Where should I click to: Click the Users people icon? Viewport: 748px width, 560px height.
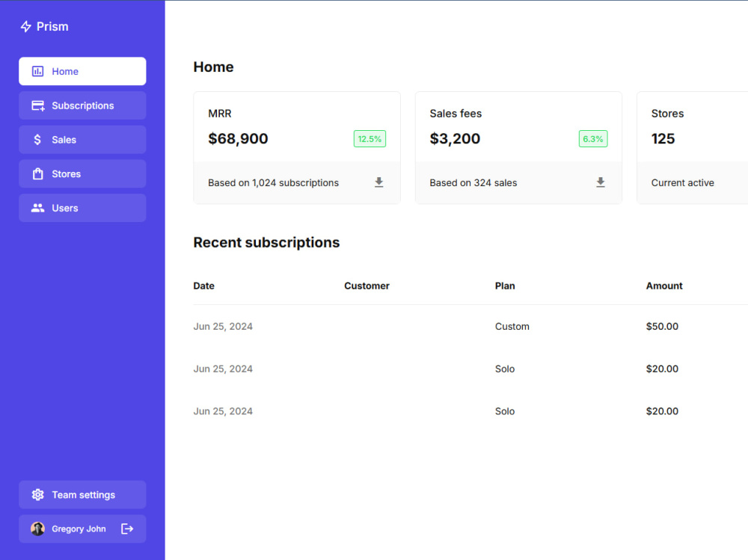pyautogui.click(x=37, y=208)
